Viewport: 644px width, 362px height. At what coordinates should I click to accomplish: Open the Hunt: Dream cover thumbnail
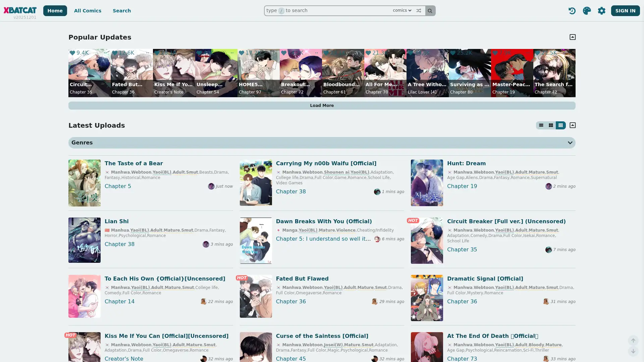(427, 183)
